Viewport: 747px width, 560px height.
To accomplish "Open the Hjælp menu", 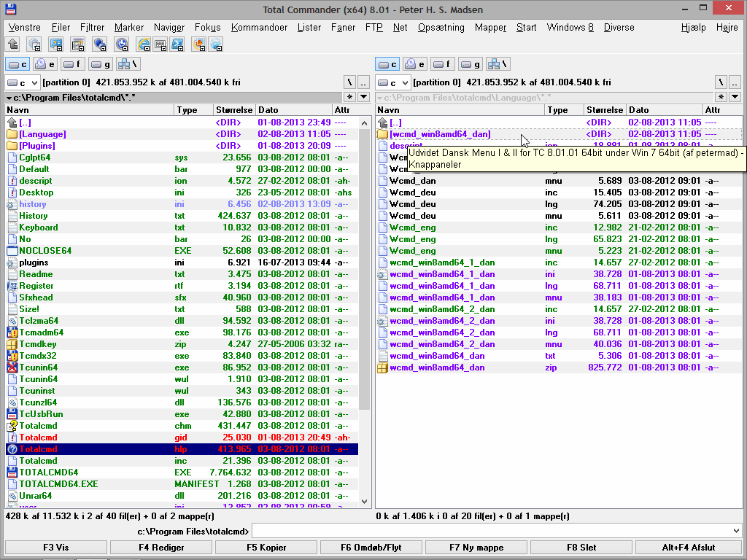I will click(693, 27).
